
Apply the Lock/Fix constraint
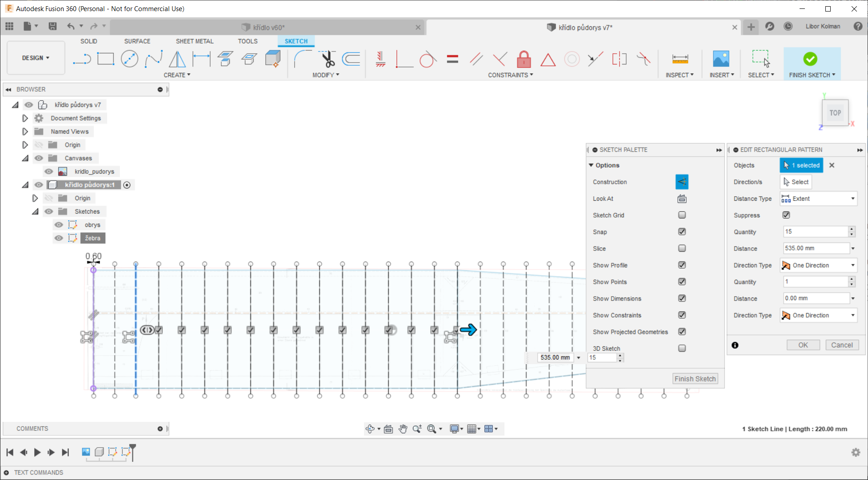(x=524, y=59)
